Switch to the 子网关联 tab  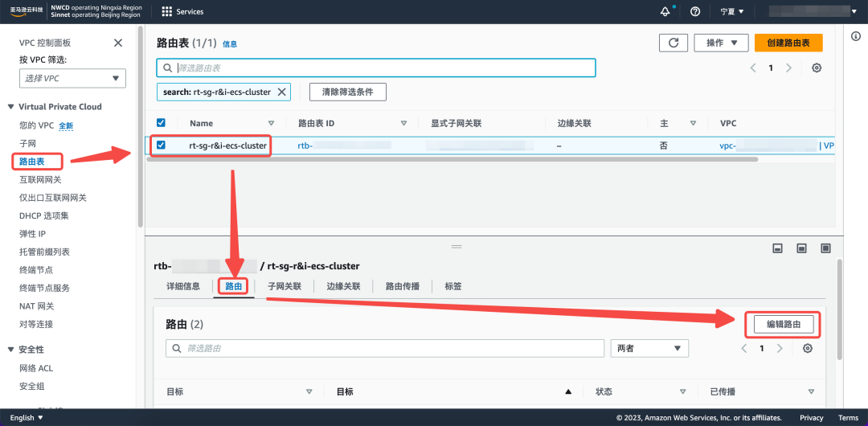[285, 286]
